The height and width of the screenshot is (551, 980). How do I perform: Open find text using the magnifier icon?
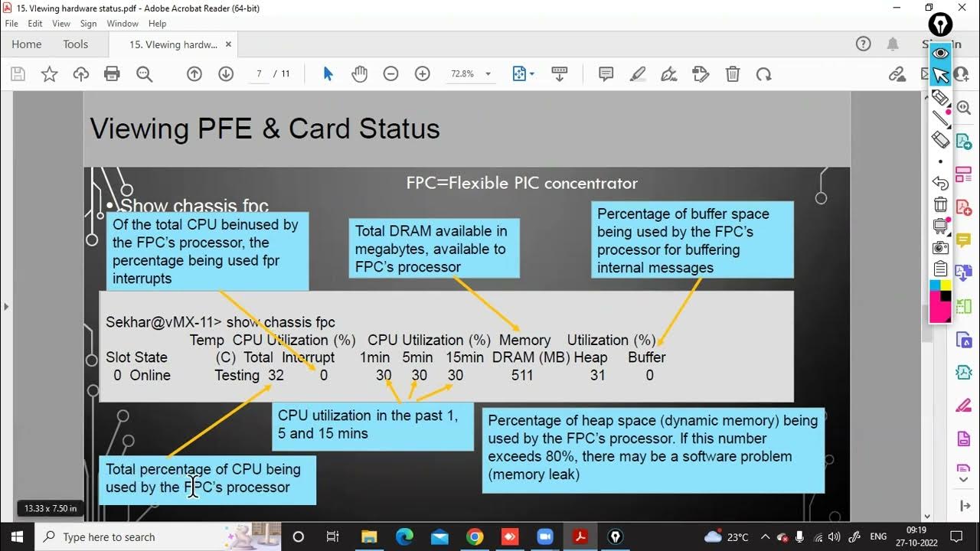point(144,74)
